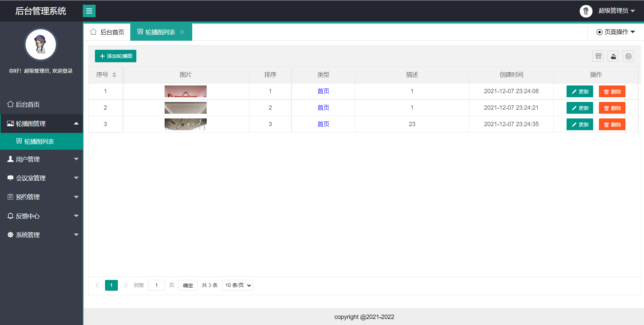Screen dimensions: 644x325
Task: Toggle the sidebar with the hamburger icon
Action: [x=89, y=11]
